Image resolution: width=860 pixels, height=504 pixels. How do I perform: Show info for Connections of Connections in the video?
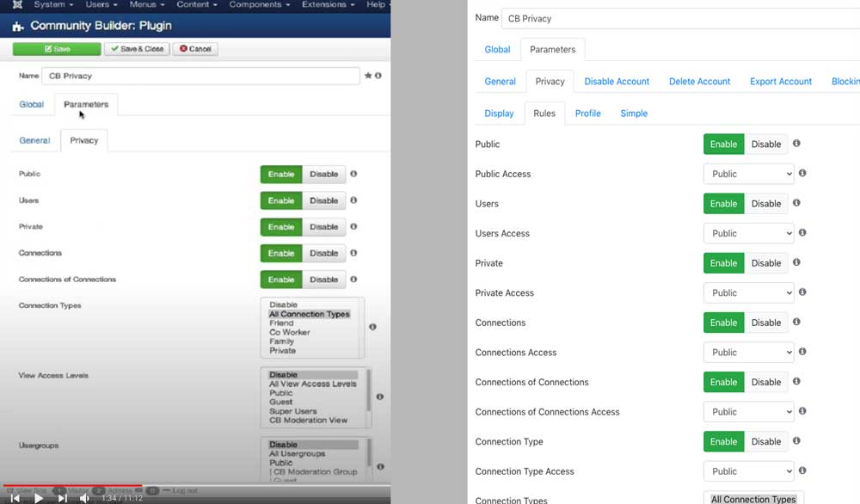point(353,280)
